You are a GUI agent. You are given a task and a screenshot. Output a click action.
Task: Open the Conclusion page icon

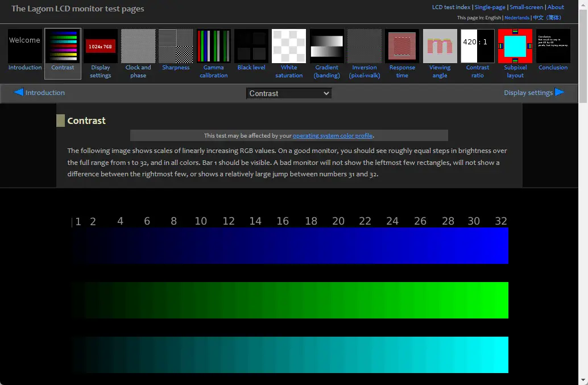(x=553, y=46)
